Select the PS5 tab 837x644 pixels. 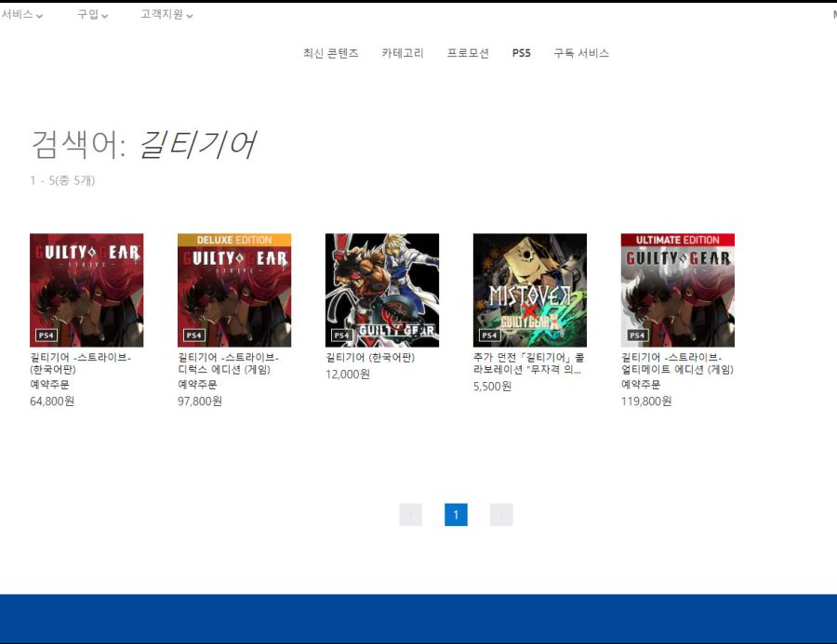[x=521, y=53]
